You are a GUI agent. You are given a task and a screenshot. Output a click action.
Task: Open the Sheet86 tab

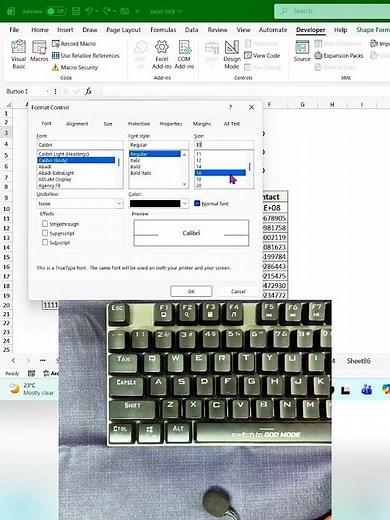358,360
